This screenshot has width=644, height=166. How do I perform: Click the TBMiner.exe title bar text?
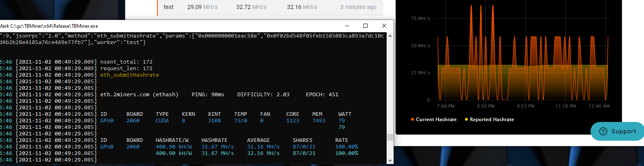[x=49, y=26]
